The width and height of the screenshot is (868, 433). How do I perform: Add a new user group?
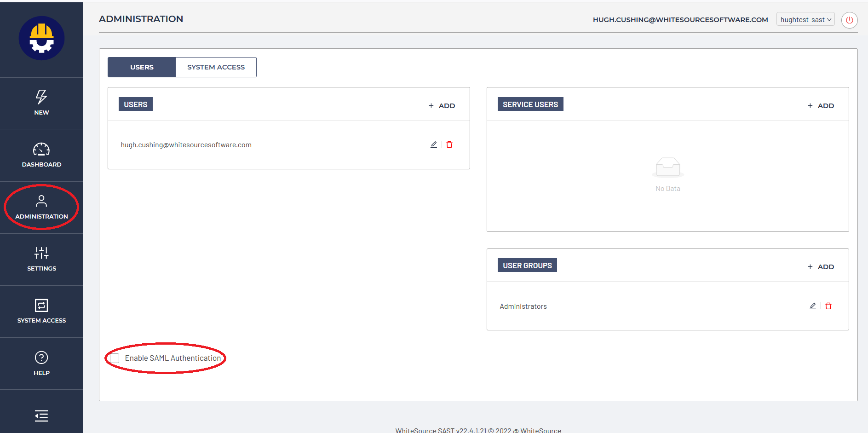[x=821, y=267]
